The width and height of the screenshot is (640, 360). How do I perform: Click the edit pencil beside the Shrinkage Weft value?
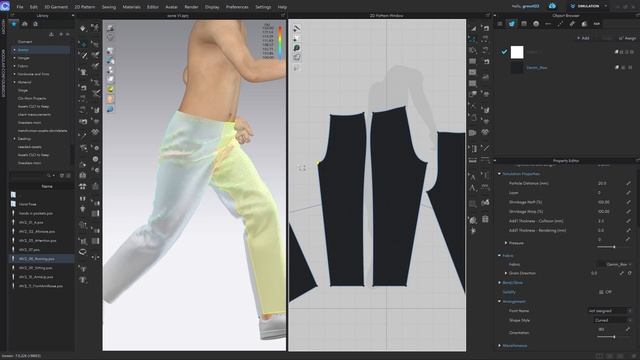pos(628,202)
